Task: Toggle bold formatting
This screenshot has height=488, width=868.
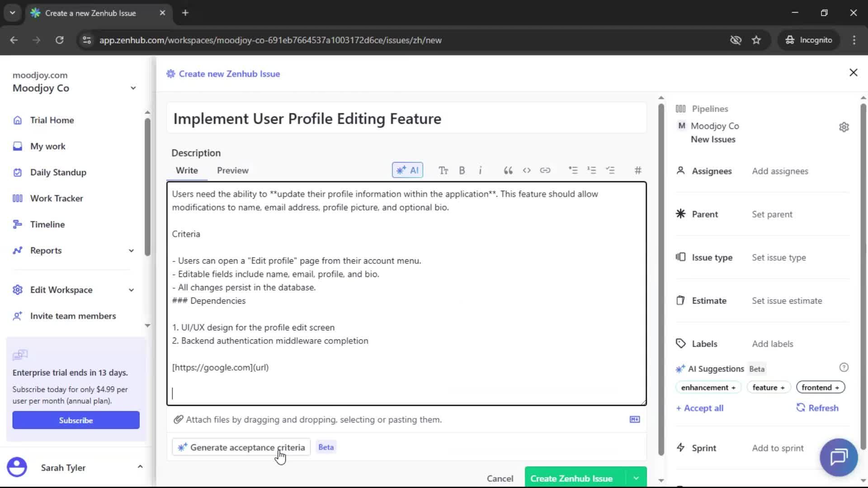Action: click(x=462, y=170)
